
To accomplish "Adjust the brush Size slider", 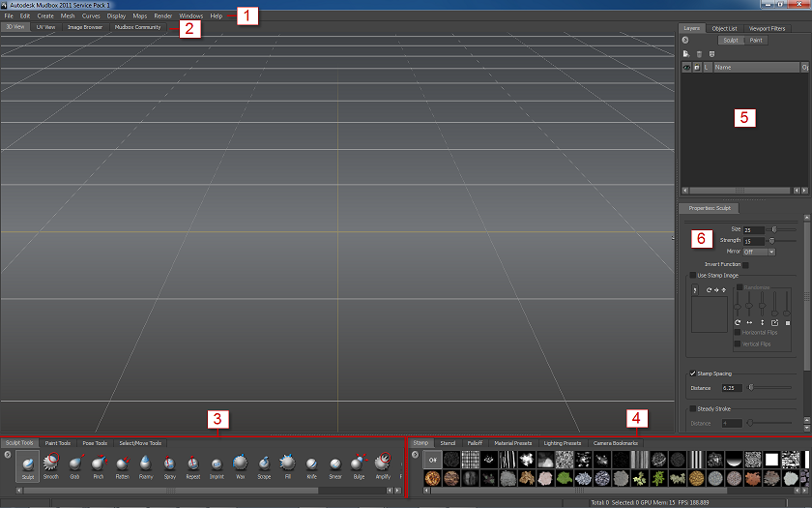I will (774, 230).
